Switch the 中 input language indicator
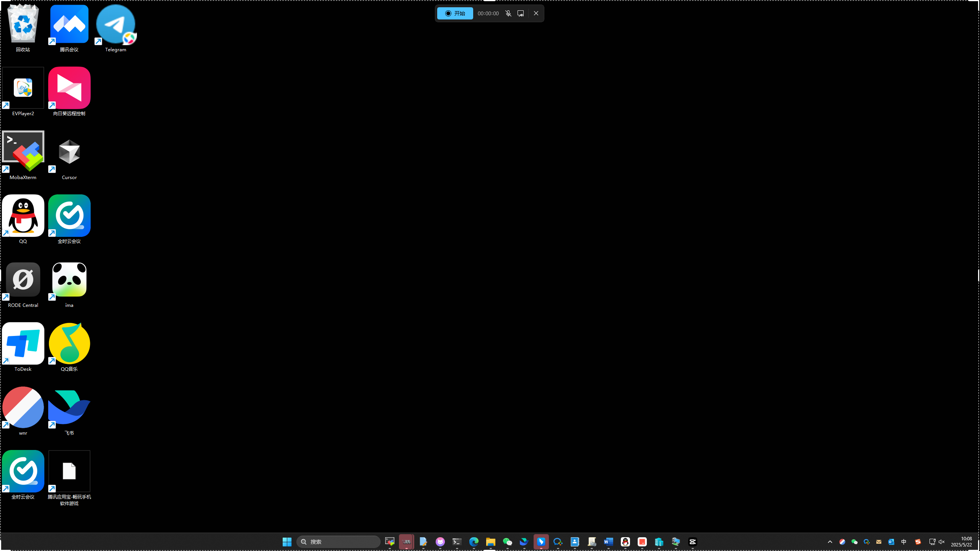 [x=903, y=542]
